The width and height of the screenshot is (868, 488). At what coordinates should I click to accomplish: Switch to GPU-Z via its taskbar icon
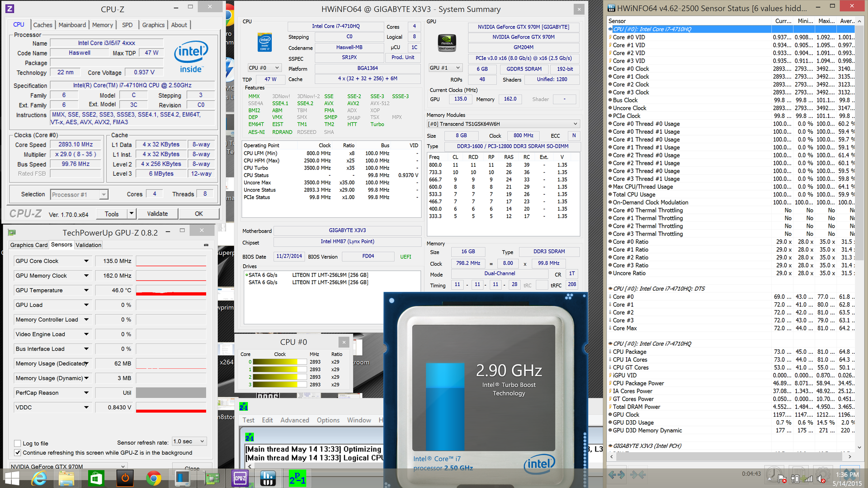[x=212, y=478]
